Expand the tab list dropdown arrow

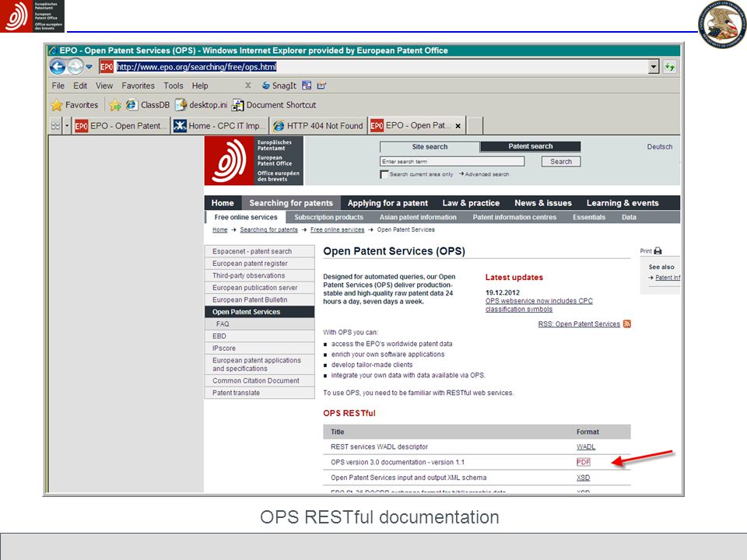pos(67,126)
